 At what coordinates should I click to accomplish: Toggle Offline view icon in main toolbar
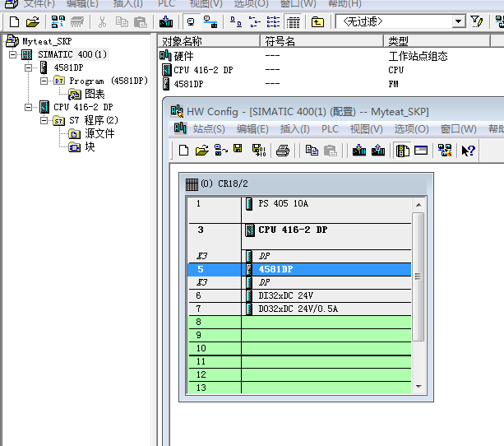[x=191, y=22]
